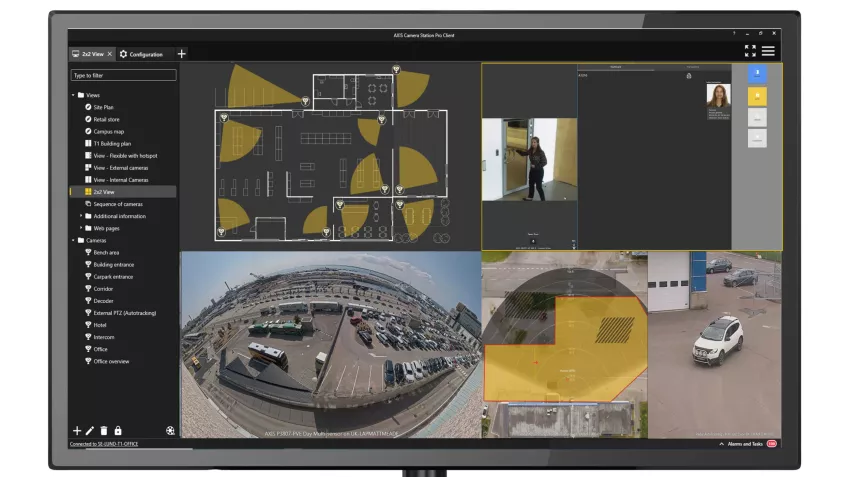Expand the Additional information folder
The image size is (848, 477).
coord(81,216)
